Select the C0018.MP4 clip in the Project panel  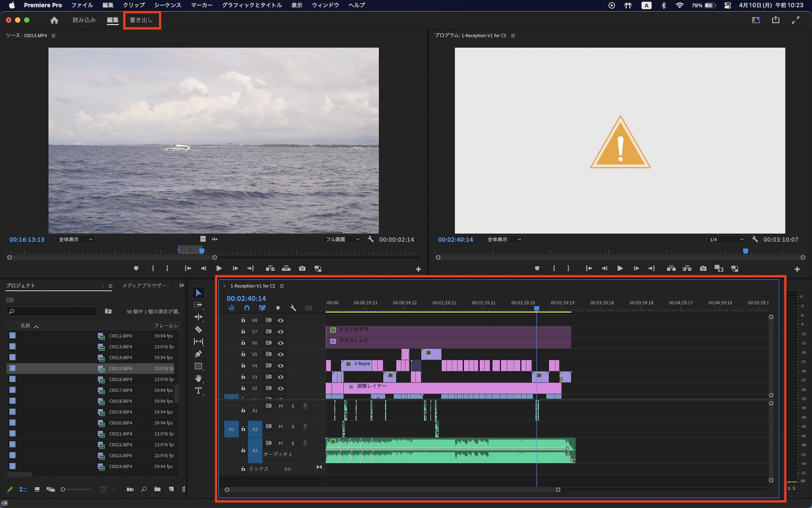[121, 401]
